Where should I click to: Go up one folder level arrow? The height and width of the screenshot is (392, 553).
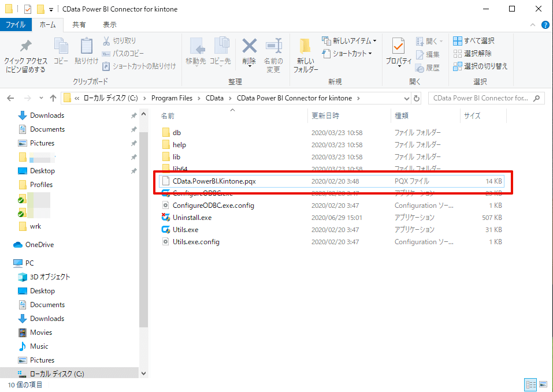point(53,98)
